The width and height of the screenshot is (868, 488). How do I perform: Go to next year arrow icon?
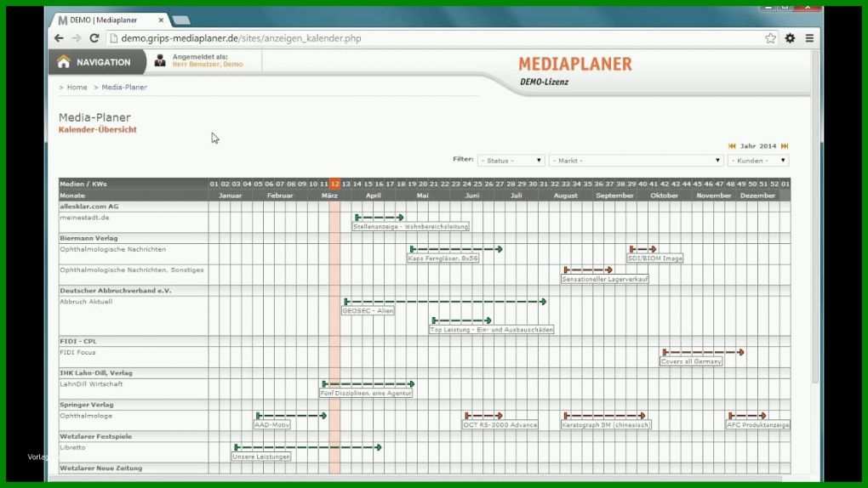(785, 146)
